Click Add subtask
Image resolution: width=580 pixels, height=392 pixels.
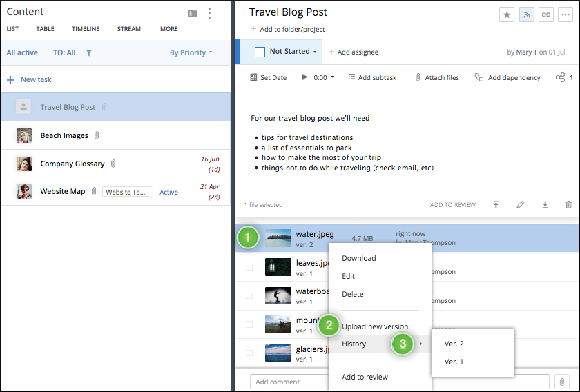377,78
